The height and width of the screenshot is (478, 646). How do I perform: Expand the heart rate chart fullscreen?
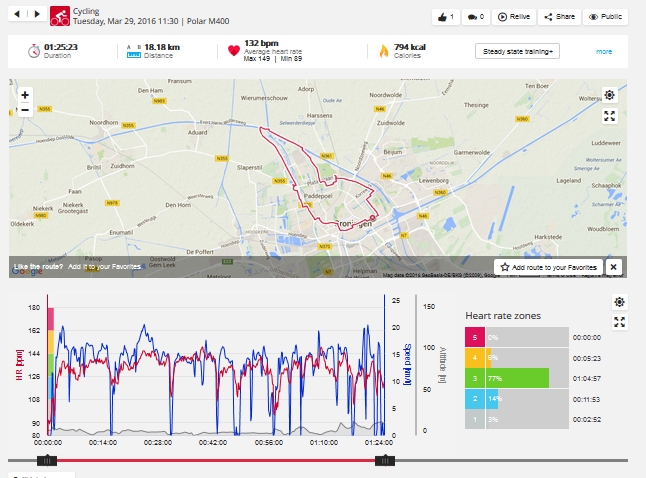pos(619,321)
